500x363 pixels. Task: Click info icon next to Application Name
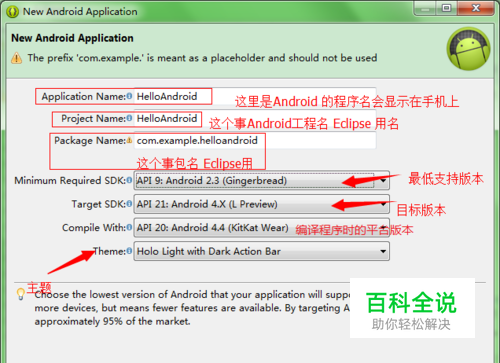tap(129, 96)
